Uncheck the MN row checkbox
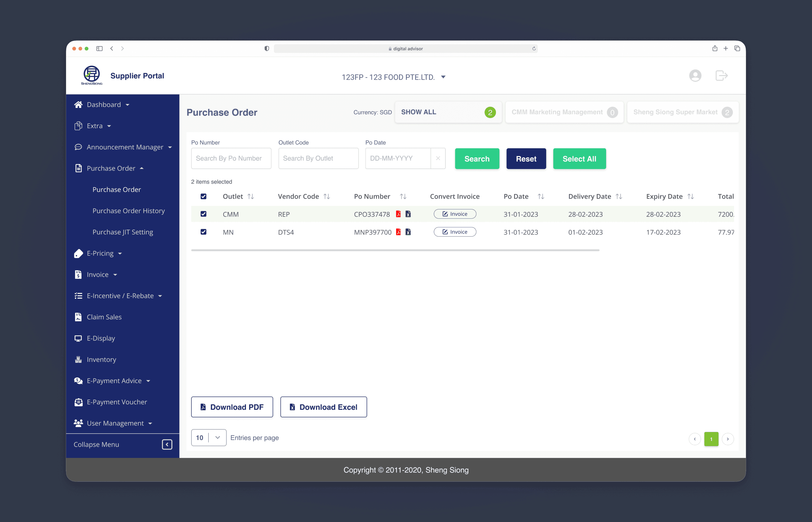Viewport: 812px width, 522px height. pos(203,232)
